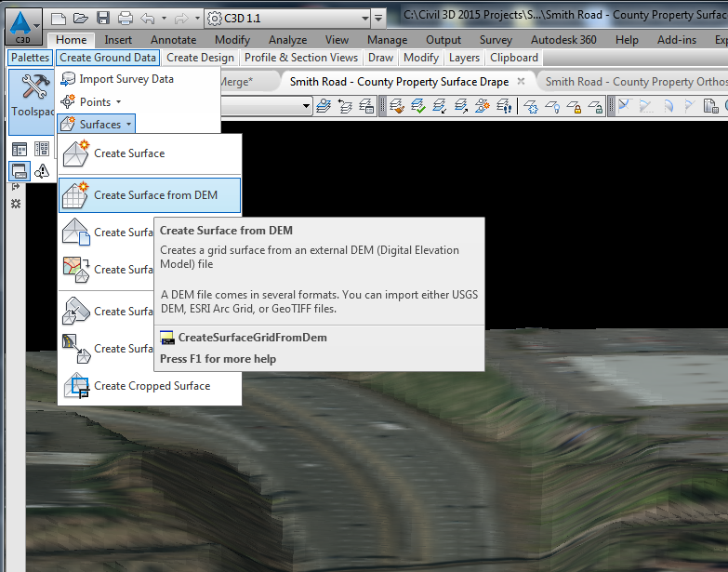Open the Undo history dropdown arrow
The height and width of the screenshot is (572, 728).
click(x=164, y=19)
